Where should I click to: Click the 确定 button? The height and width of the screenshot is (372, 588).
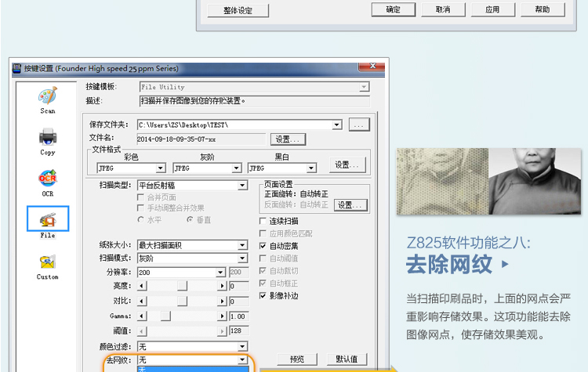[394, 10]
